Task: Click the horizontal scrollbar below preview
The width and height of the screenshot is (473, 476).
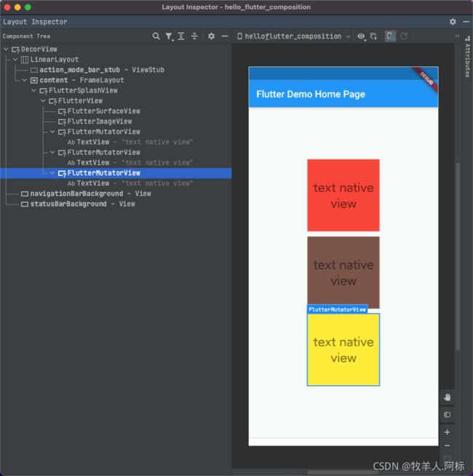Action: click(343, 472)
